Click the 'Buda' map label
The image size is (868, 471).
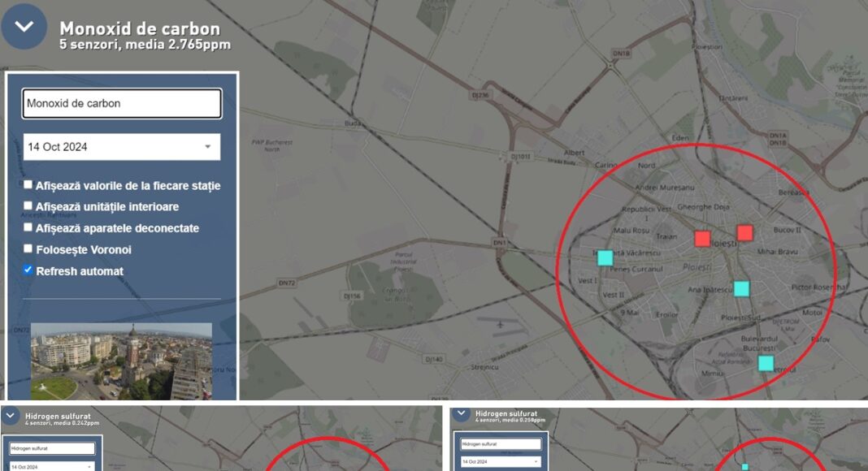(x=353, y=123)
